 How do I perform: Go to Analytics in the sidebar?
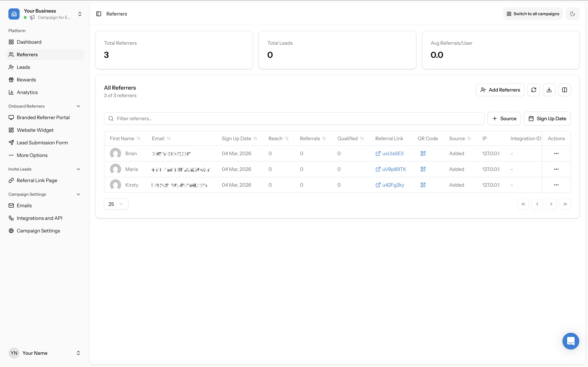[x=27, y=92]
